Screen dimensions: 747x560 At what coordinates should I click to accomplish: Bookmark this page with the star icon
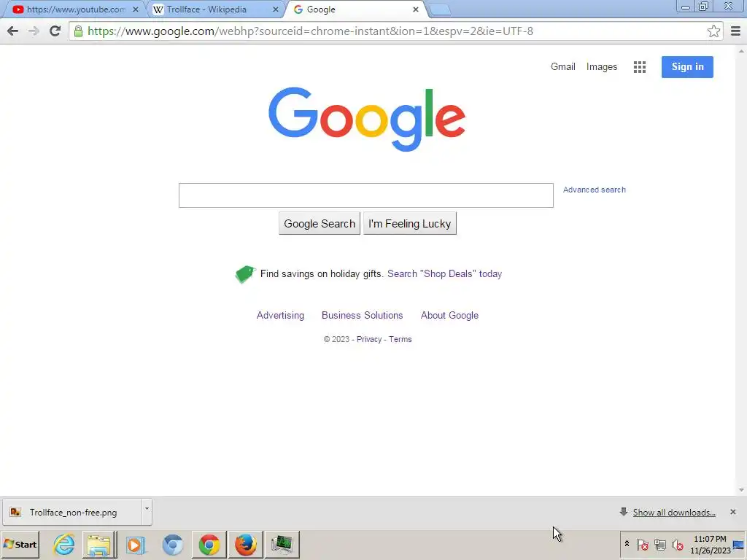[713, 31]
